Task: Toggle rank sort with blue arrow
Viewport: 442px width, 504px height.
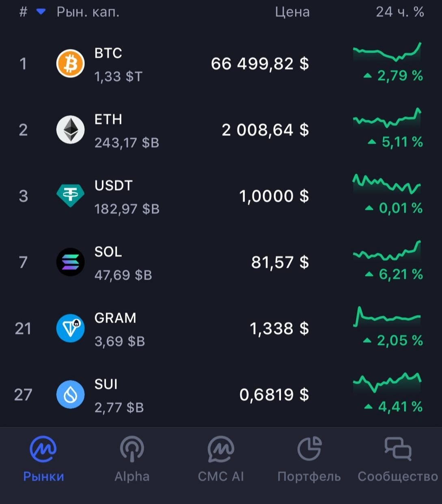Action: point(41,11)
